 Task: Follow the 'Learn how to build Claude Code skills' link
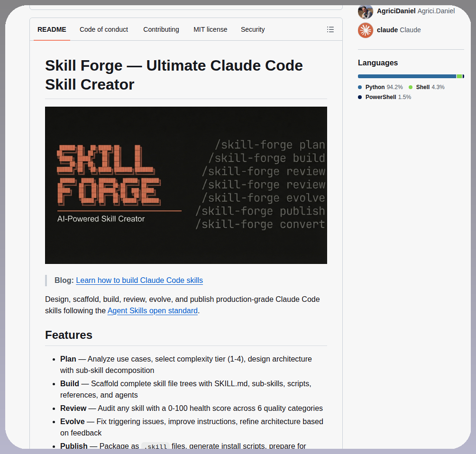pyautogui.click(x=139, y=280)
